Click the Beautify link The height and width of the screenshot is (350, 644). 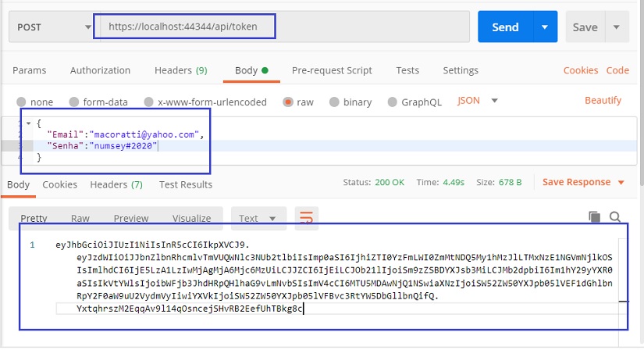[603, 101]
